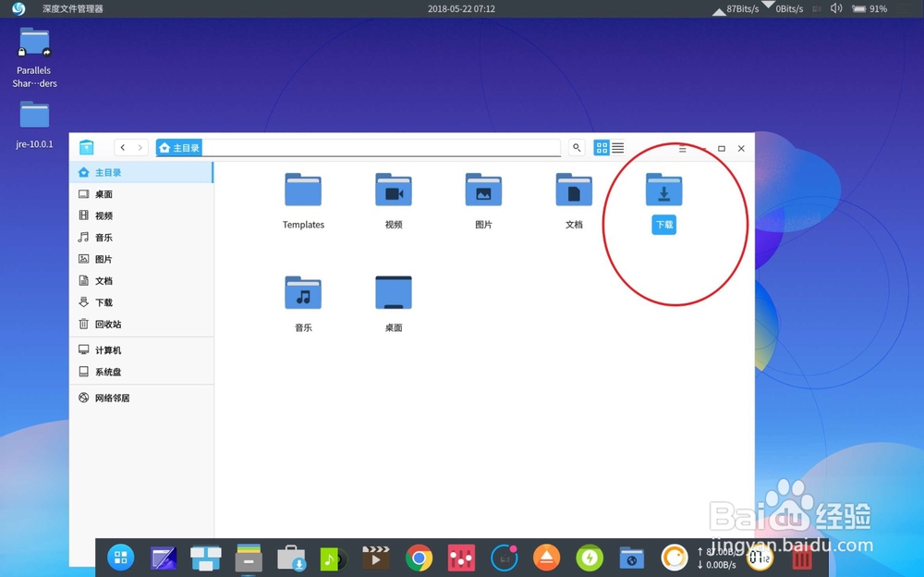This screenshot has height=577, width=924.
Task: Select 下载 in the sidebar
Action: point(141,302)
